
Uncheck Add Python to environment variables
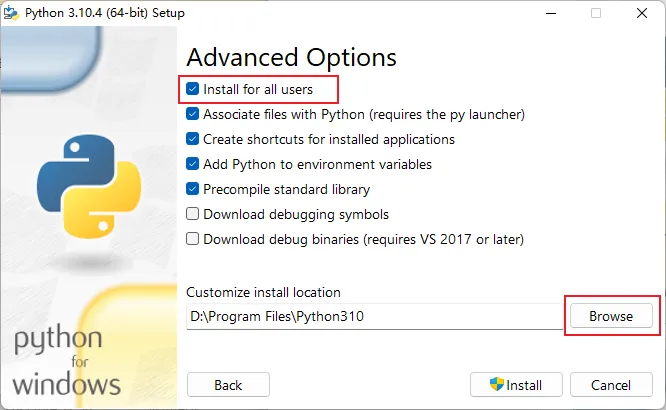tap(192, 164)
